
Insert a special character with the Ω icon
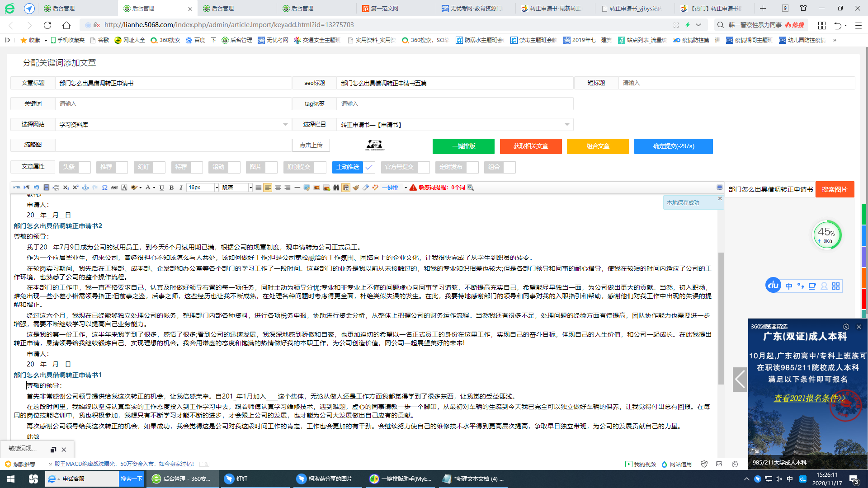tap(105, 187)
